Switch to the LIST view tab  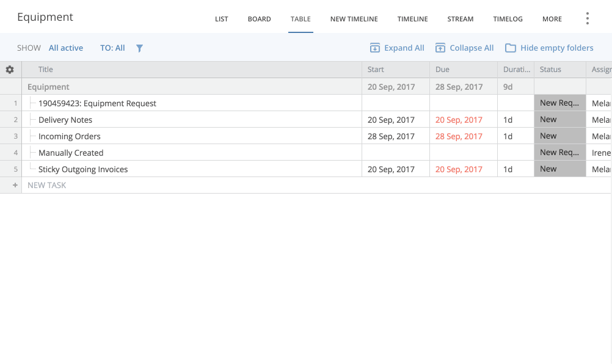click(221, 19)
